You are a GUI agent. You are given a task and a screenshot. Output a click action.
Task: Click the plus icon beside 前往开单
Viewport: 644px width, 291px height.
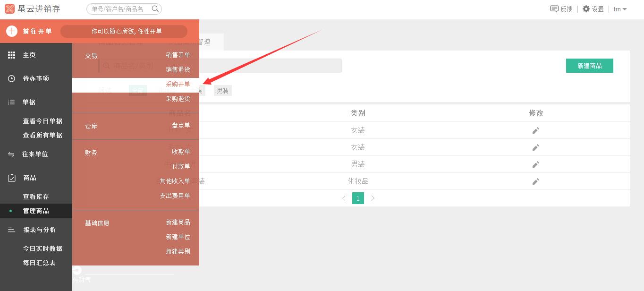tap(11, 31)
